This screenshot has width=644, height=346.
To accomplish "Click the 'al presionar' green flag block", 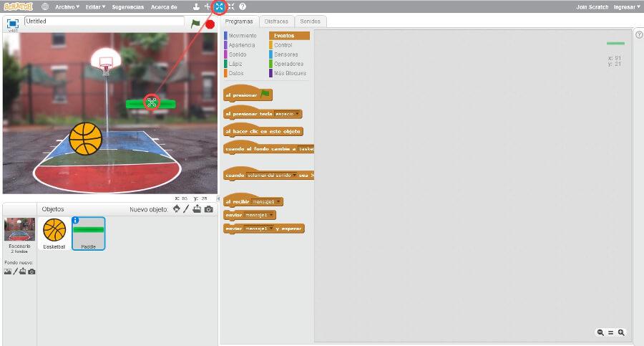I will [248, 95].
